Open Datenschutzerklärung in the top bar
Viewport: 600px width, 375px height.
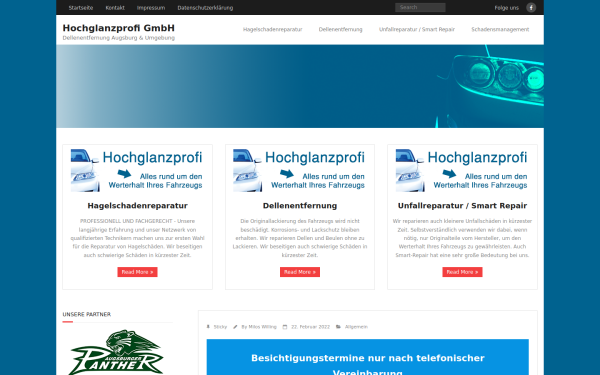click(x=205, y=8)
